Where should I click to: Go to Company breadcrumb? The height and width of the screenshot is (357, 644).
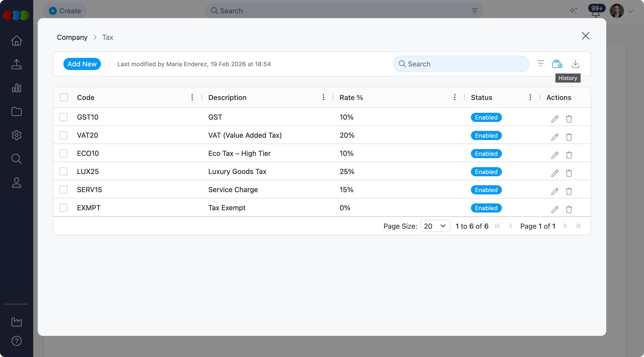(72, 37)
